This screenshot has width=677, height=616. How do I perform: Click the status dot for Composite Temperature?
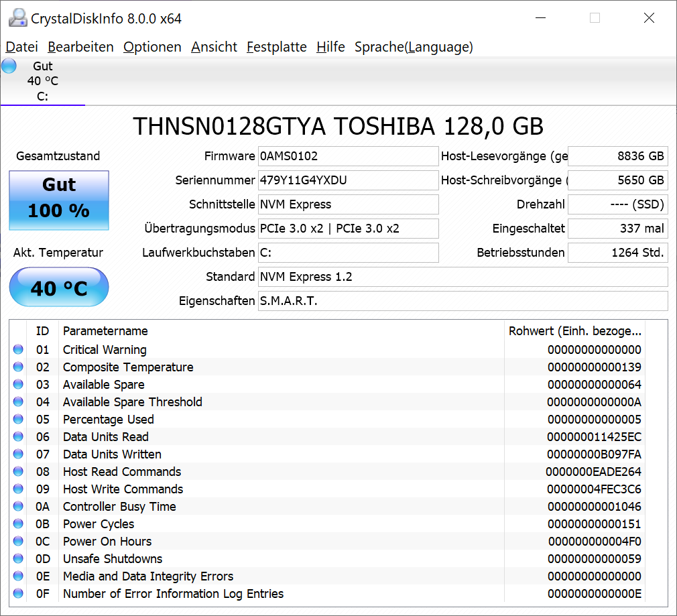click(x=18, y=367)
